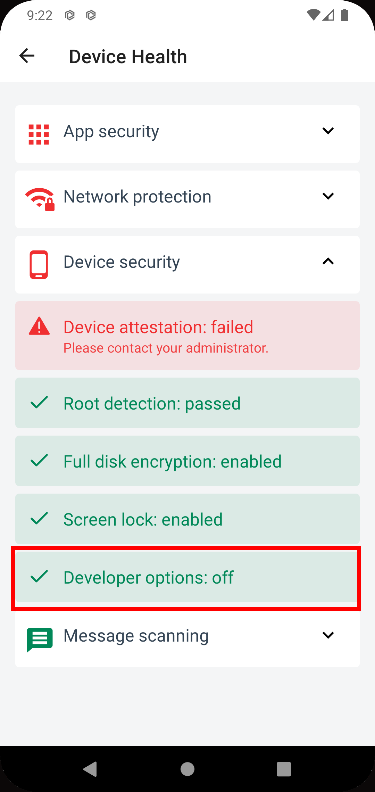Click the Network protection wifi-lock icon
Screen dimensions: 375x792
click(x=39, y=199)
